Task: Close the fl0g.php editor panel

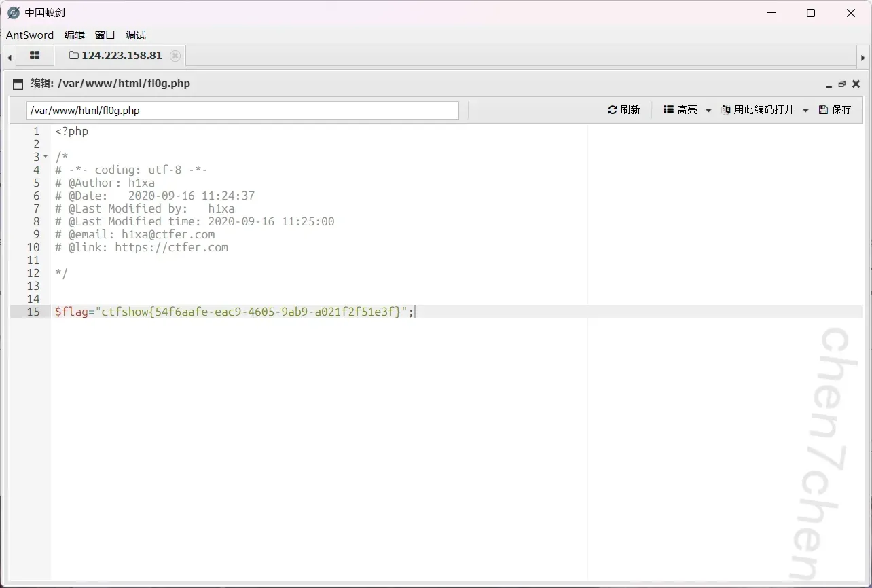Action: click(856, 84)
